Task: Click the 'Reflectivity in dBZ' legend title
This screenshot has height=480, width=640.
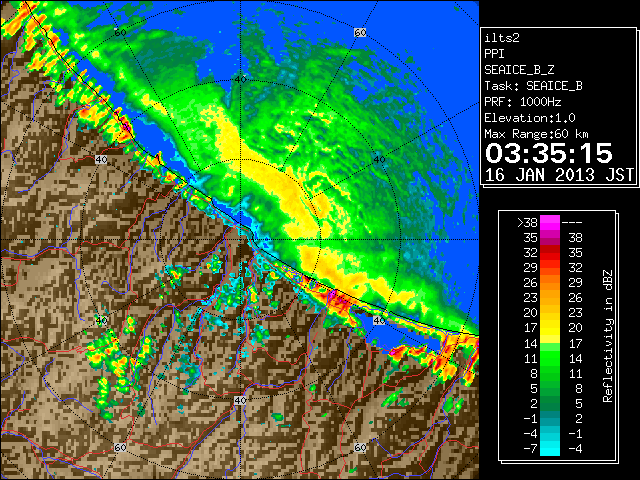Action: [607, 336]
